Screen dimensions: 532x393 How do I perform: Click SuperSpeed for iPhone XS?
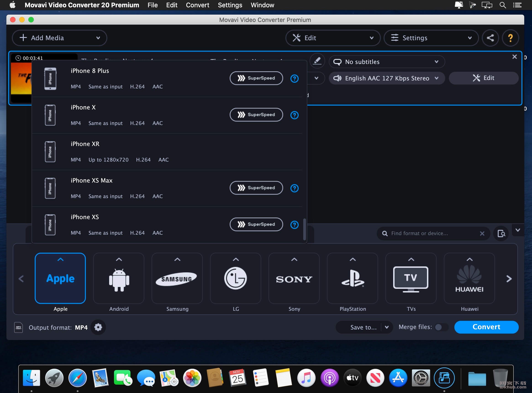tap(256, 225)
